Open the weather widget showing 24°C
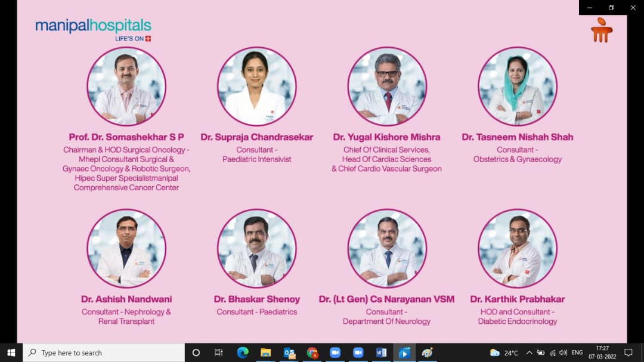The image size is (644, 362). pyautogui.click(x=504, y=352)
